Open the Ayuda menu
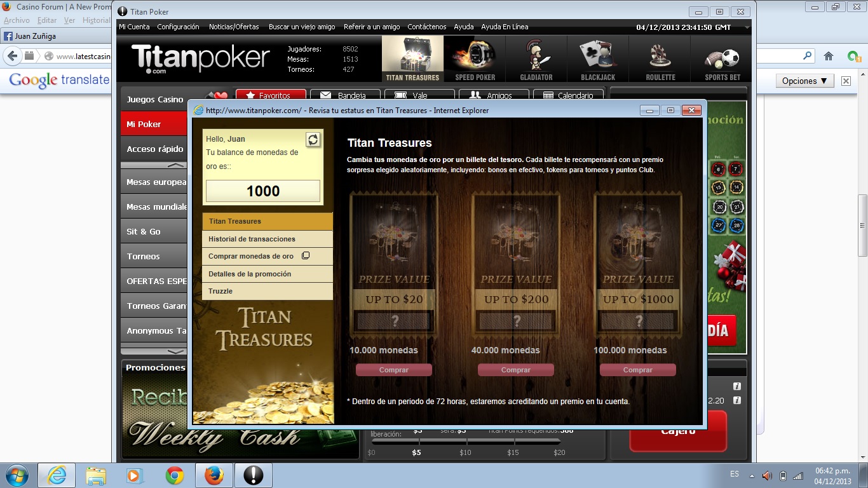 (464, 27)
